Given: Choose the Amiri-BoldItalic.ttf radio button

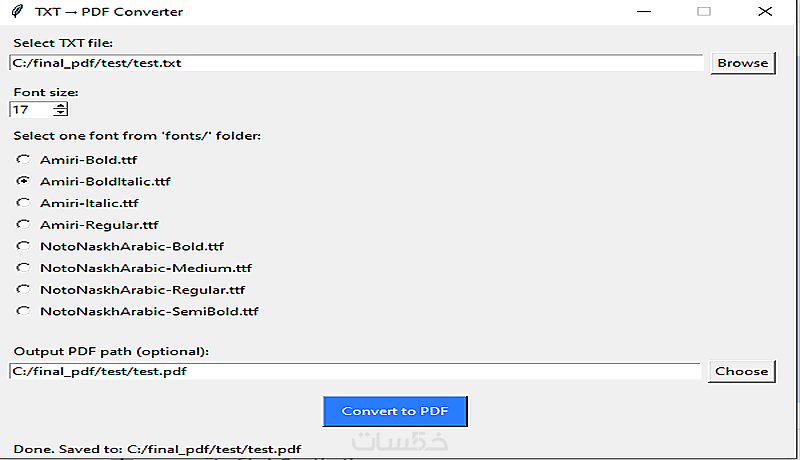Looking at the screenshot, I should 23,182.
